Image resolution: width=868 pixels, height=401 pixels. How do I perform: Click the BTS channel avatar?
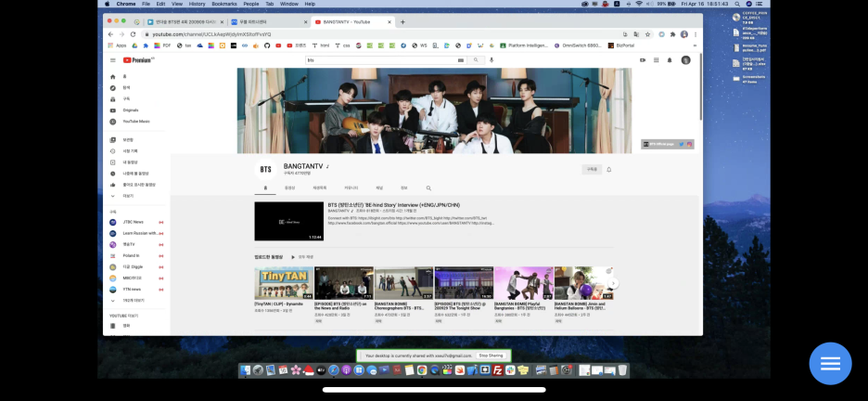(x=266, y=169)
